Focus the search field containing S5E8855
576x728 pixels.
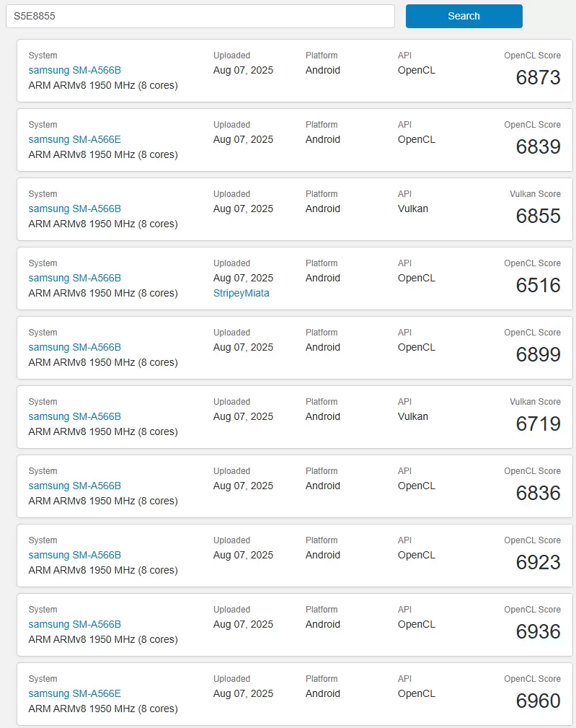coord(200,16)
